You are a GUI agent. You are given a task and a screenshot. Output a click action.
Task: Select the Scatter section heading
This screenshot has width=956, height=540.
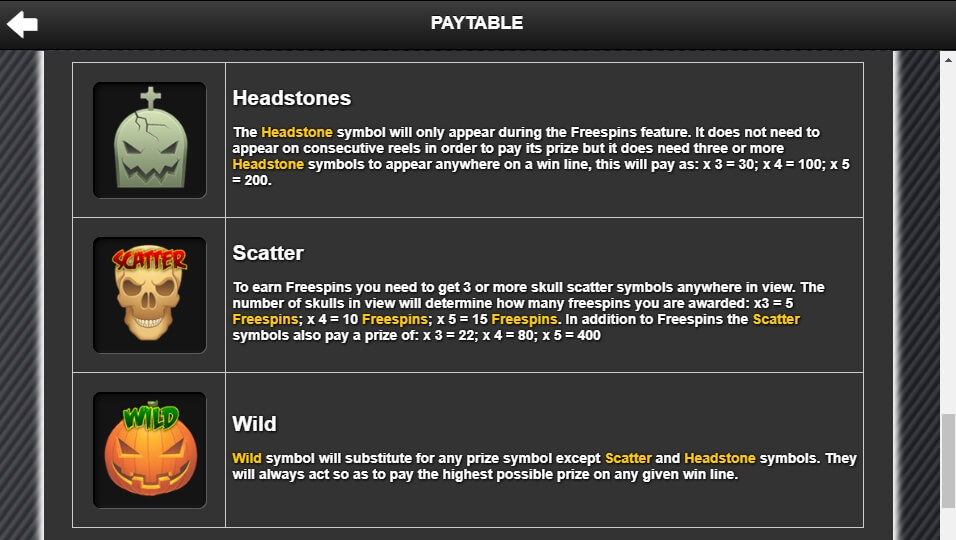click(x=268, y=253)
